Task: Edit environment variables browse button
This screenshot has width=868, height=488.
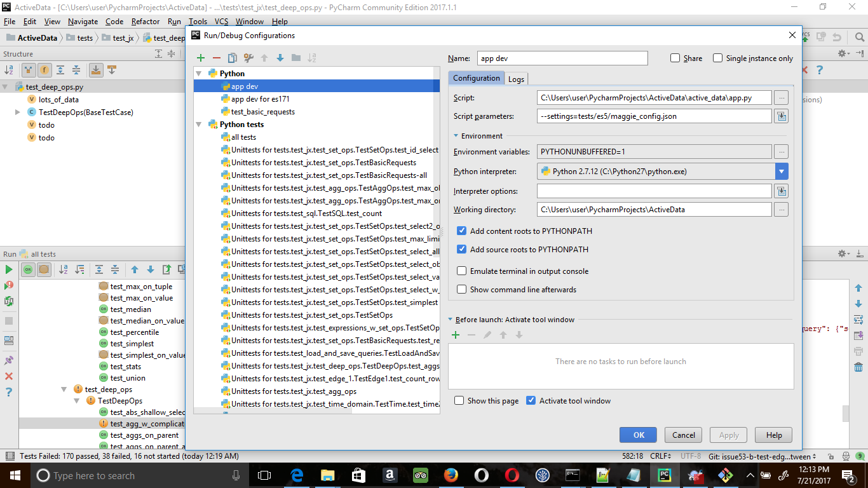Action: pyautogui.click(x=782, y=152)
